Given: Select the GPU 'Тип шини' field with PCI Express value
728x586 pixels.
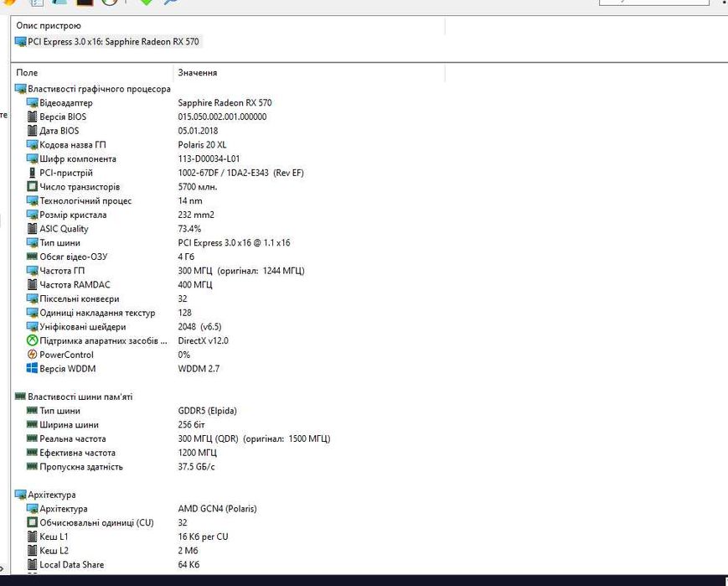Looking at the screenshot, I should coord(59,242).
